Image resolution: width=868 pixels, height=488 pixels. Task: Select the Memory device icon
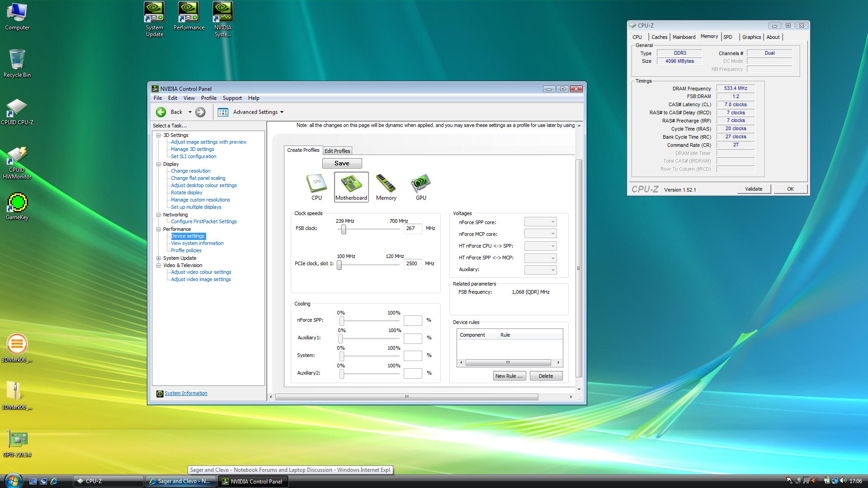(386, 187)
